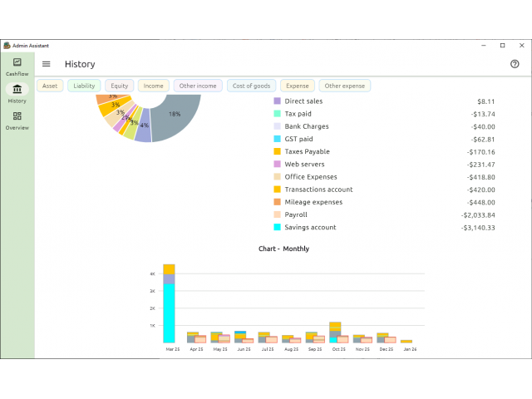The width and height of the screenshot is (532, 399).
Task: Toggle the Liability filter chip
Action: 84,86
